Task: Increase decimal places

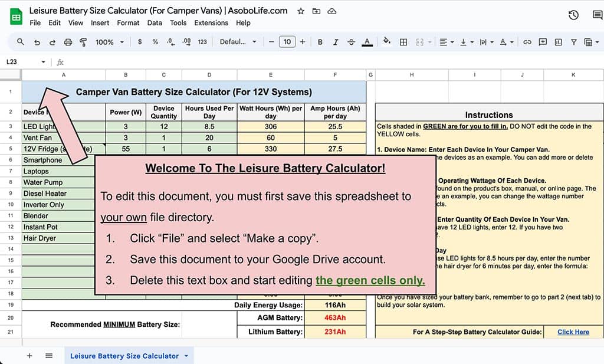Action: 186,42
